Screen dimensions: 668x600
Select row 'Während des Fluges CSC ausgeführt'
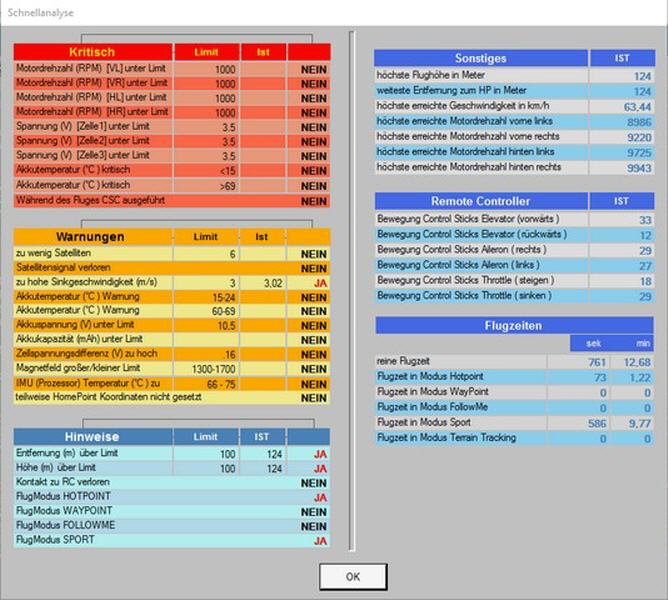172,201
